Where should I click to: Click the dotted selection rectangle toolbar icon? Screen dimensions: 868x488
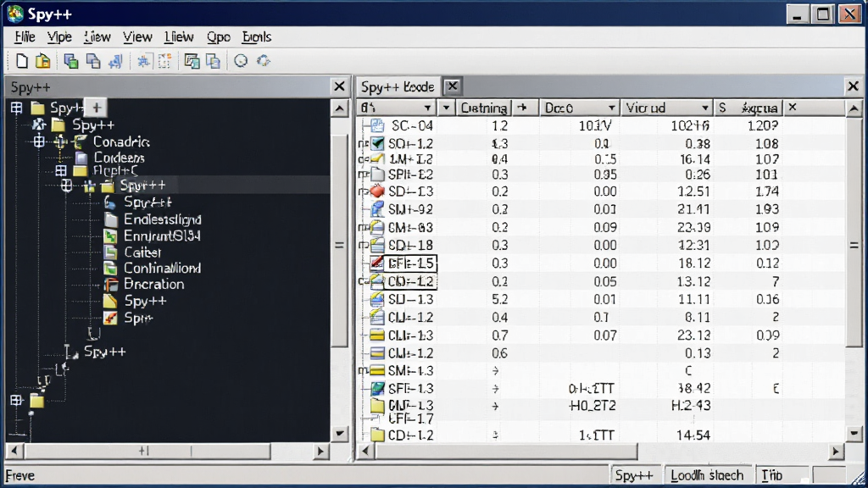pos(164,61)
